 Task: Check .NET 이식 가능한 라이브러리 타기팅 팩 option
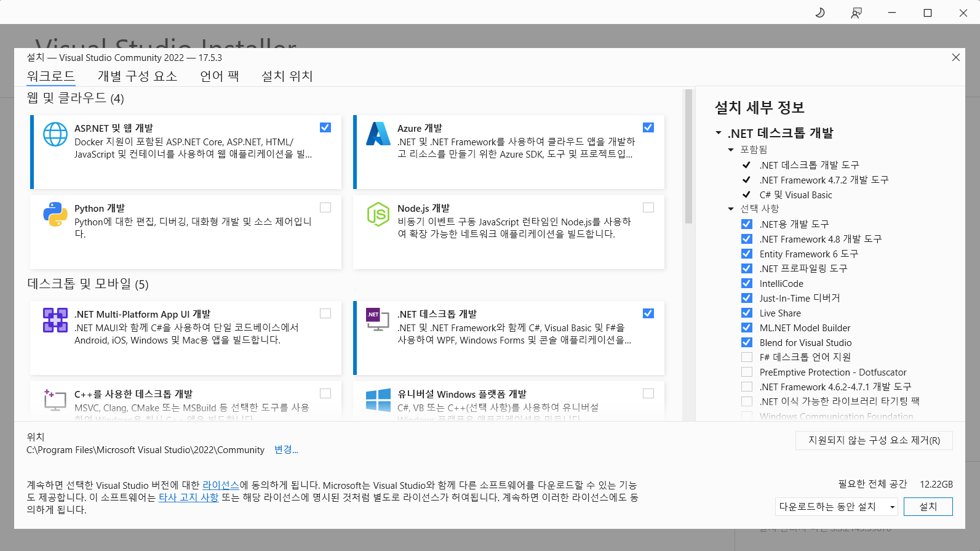(747, 401)
